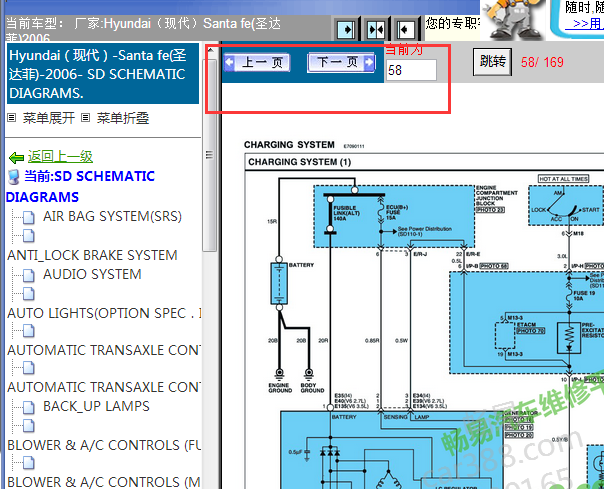The image size is (604, 489).
Task: Click page icon above AUTO LIGHTS entry
Action: (29, 294)
